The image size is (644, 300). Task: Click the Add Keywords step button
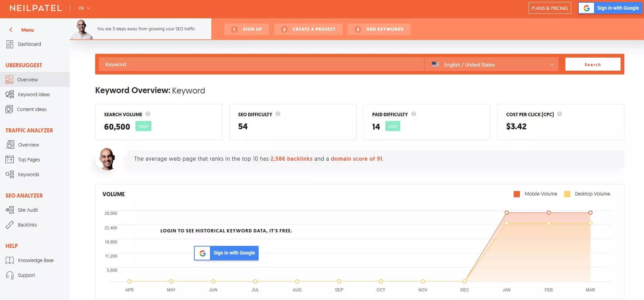(x=379, y=29)
